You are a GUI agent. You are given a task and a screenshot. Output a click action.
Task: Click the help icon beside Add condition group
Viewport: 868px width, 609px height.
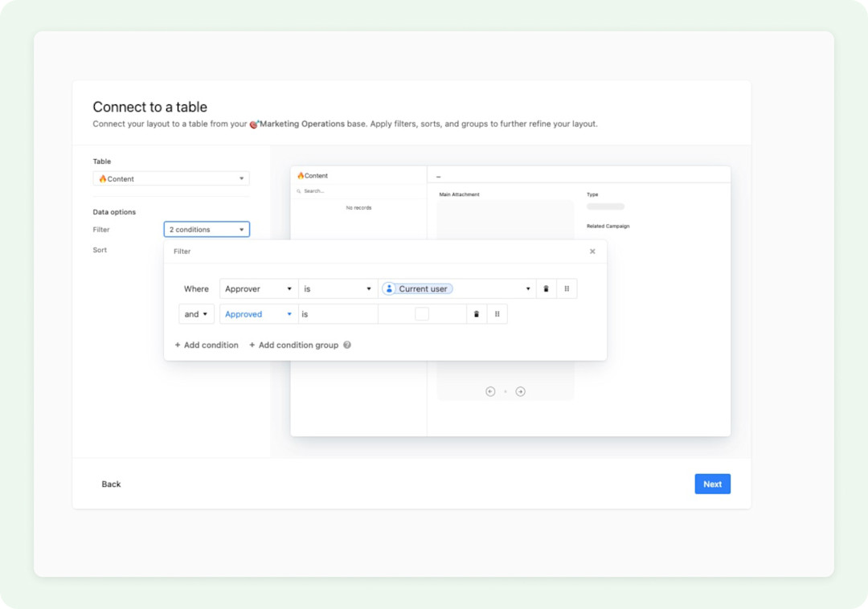click(x=346, y=345)
